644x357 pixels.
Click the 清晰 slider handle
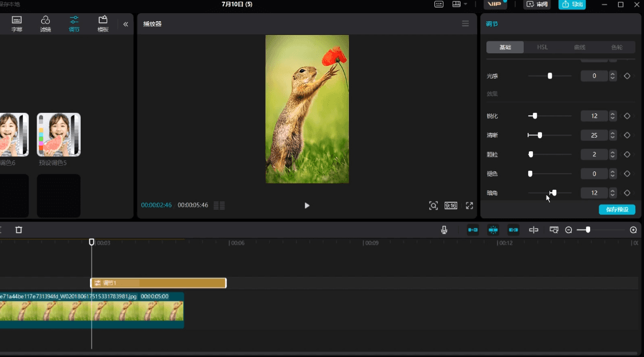(x=540, y=135)
